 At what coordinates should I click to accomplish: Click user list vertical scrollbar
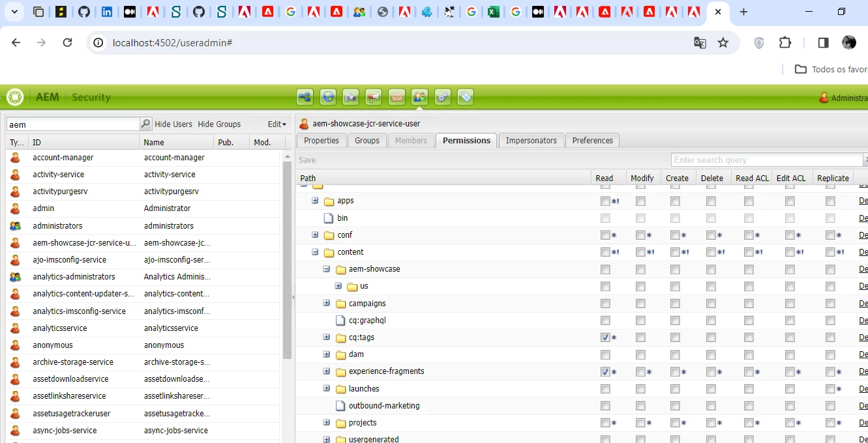tap(287, 261)
